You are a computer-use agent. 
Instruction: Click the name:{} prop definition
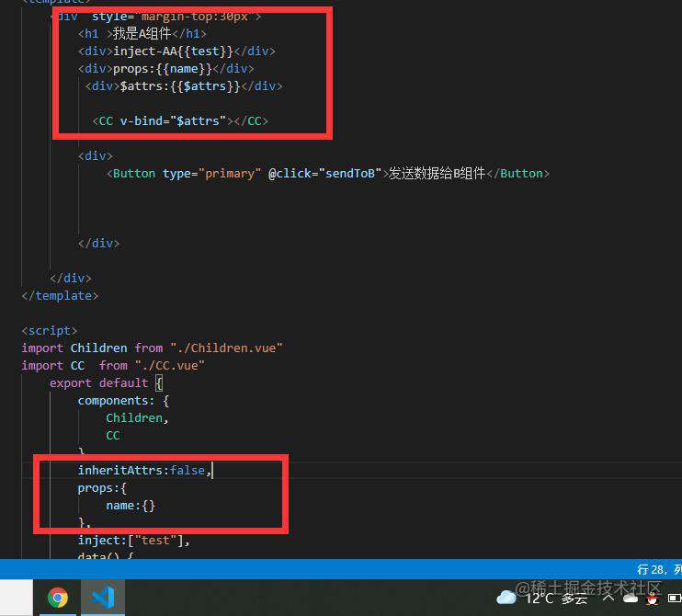point(131,506)
